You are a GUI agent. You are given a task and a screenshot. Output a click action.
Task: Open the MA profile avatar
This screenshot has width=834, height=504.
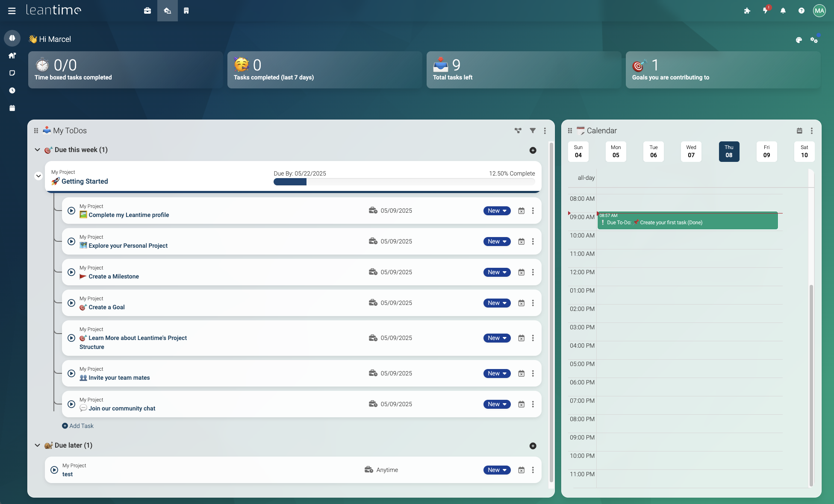point(819,10)
